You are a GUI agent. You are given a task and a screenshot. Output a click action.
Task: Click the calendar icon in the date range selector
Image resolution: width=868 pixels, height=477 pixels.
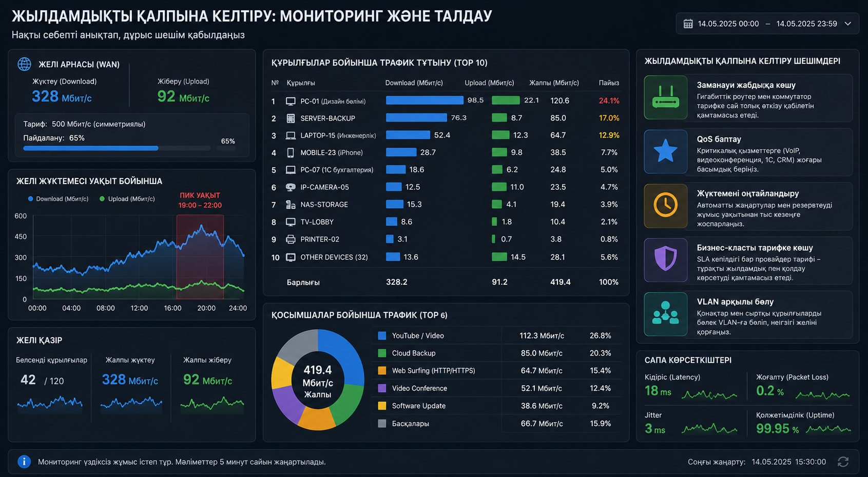click(x=688, y=24)
